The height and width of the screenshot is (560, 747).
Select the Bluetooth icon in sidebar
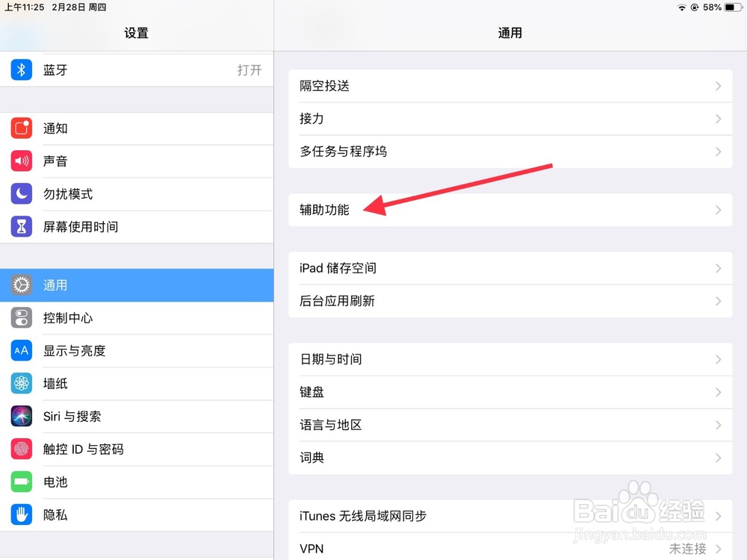pyautogui.click(x=20, y=69)
